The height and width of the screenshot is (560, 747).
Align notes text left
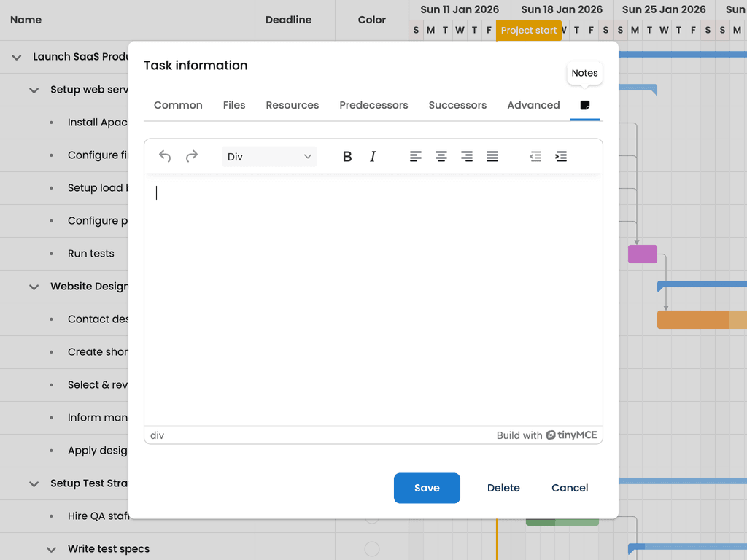(x=415, y=156)
